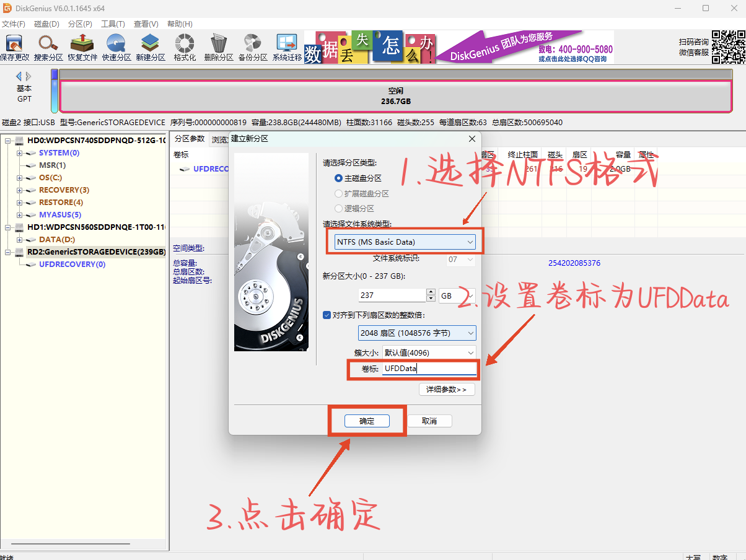Open the Recover Files (恢复文件) tool

pos(82,47)
